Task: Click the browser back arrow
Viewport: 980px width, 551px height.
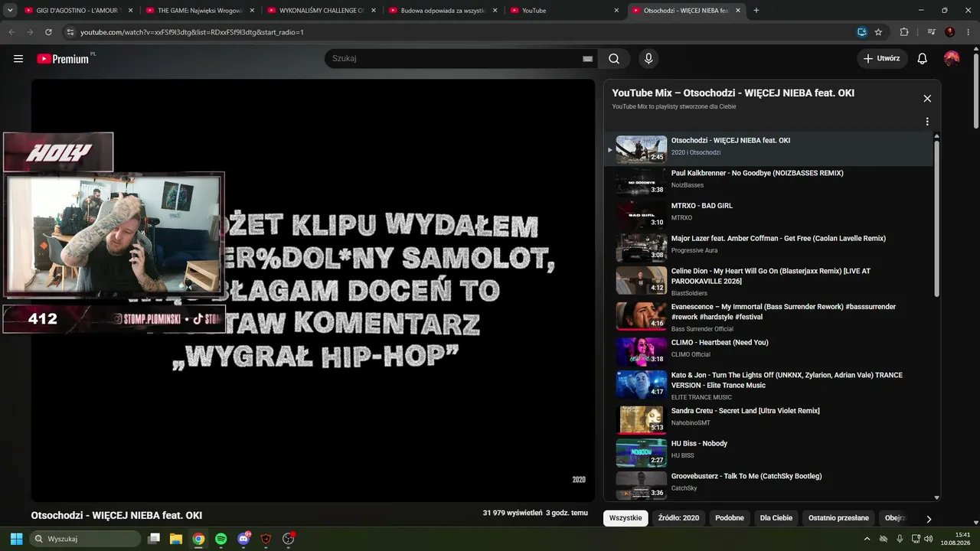Action: point(11,32)
